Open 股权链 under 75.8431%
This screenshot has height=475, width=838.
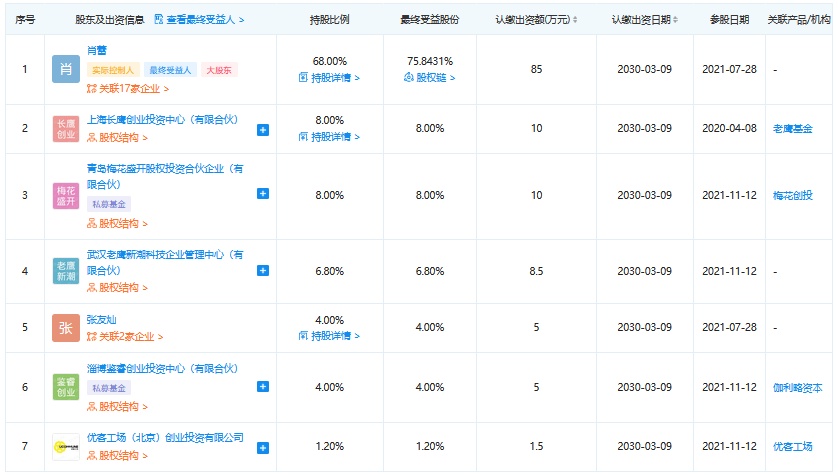430,78
